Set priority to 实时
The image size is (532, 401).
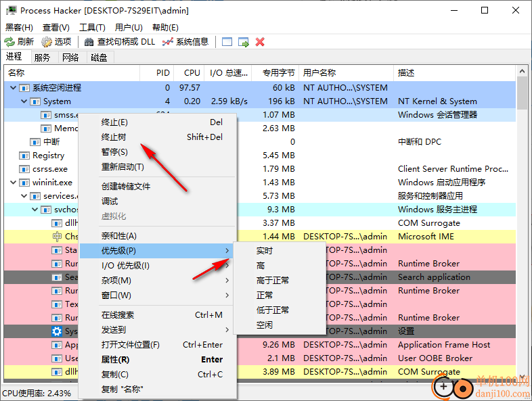pos(280,251)
